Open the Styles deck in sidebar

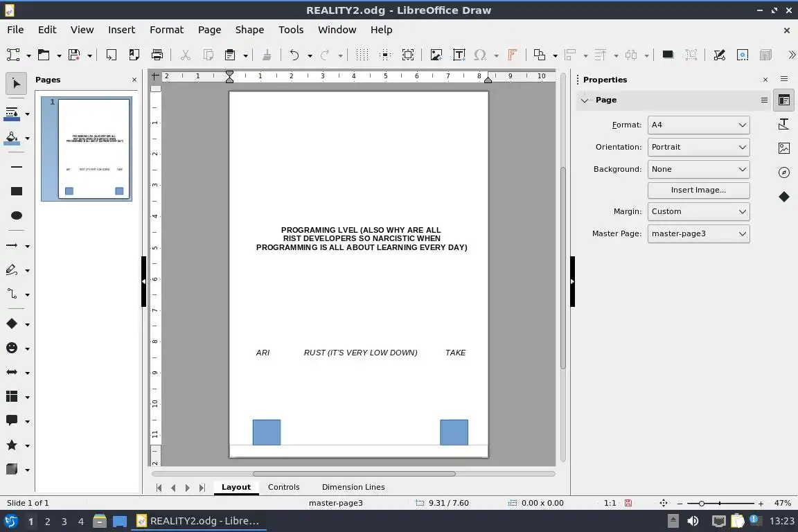784,124
